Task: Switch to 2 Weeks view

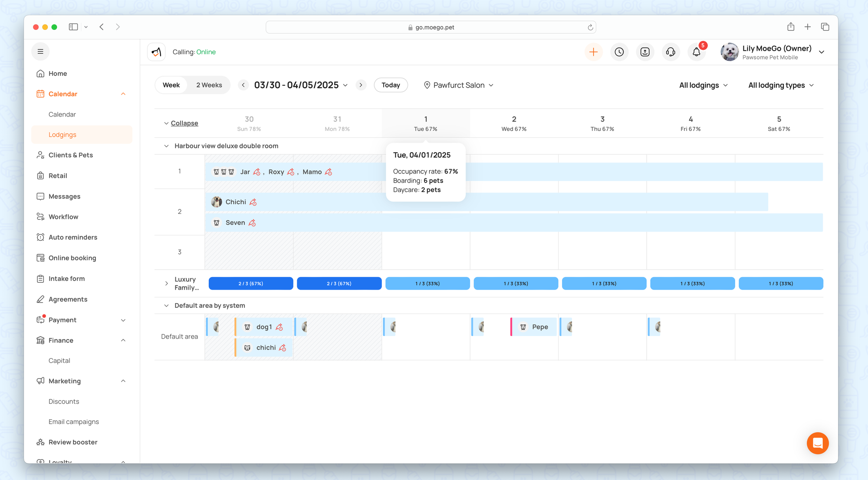Action: [209, 85]
